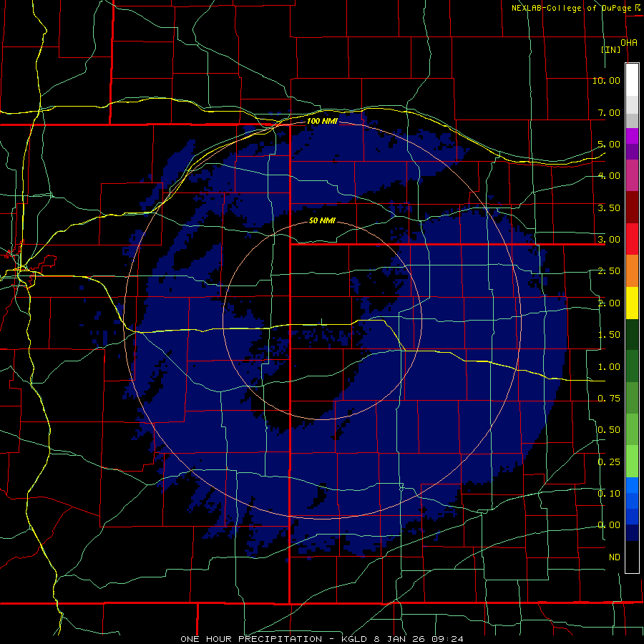Click the 2.00 legend value

coord(609,303)
